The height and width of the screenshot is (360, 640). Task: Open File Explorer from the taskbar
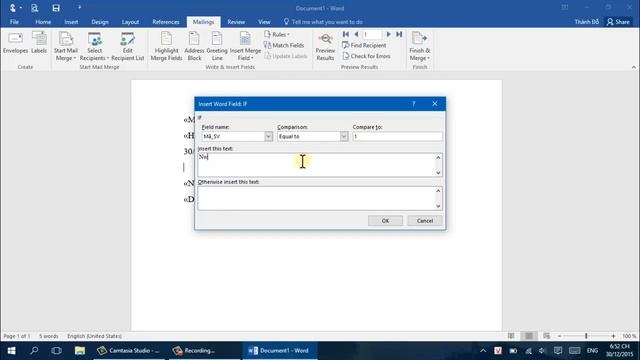click(x=80, y=351)
